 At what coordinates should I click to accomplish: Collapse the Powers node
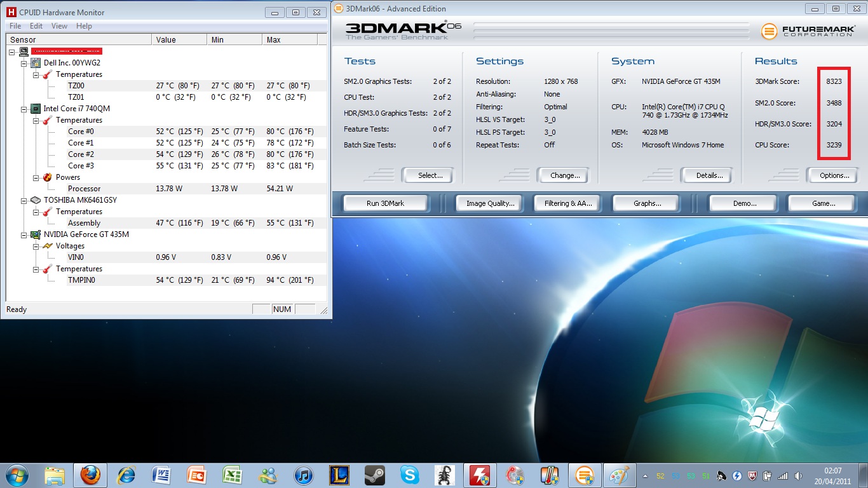[36, 177]
